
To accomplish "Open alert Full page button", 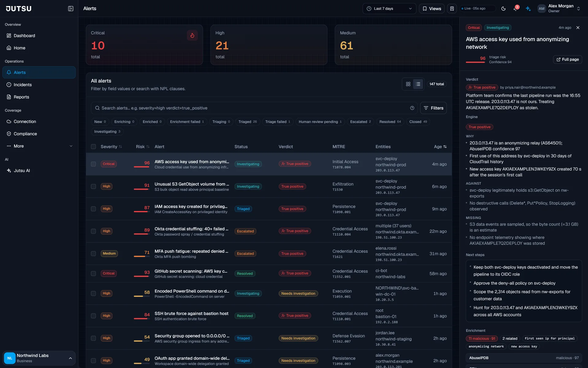I will click(x=567, y=59).
